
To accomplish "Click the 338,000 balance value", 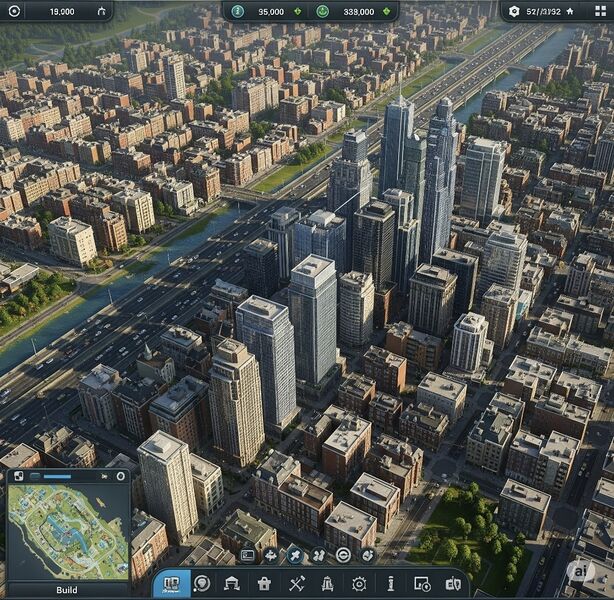I will (359, 12).
